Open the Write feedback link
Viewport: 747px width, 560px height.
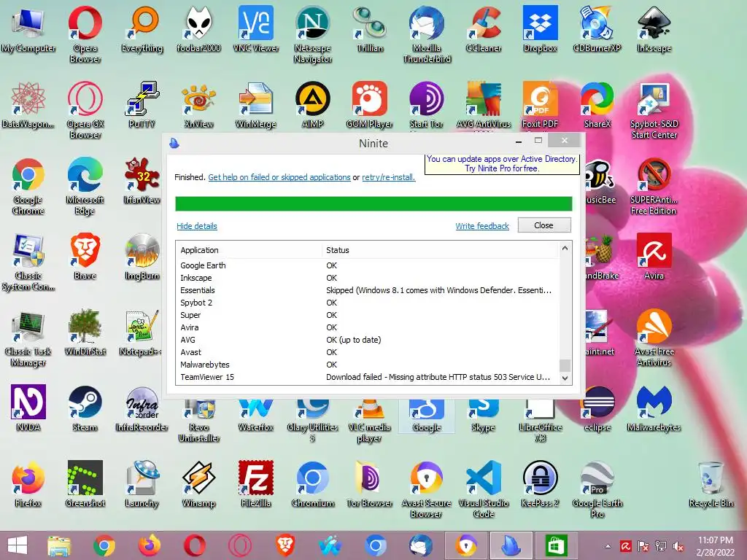[482, 226]
